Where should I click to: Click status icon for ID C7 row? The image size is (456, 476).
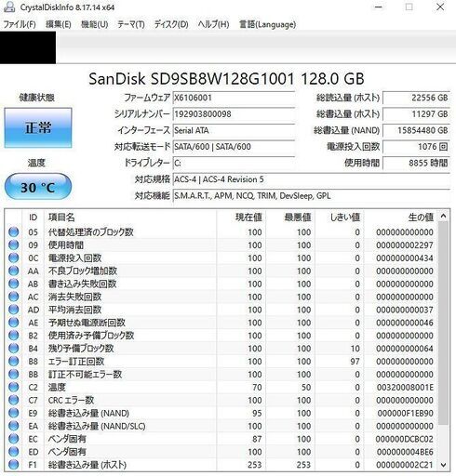13,400
